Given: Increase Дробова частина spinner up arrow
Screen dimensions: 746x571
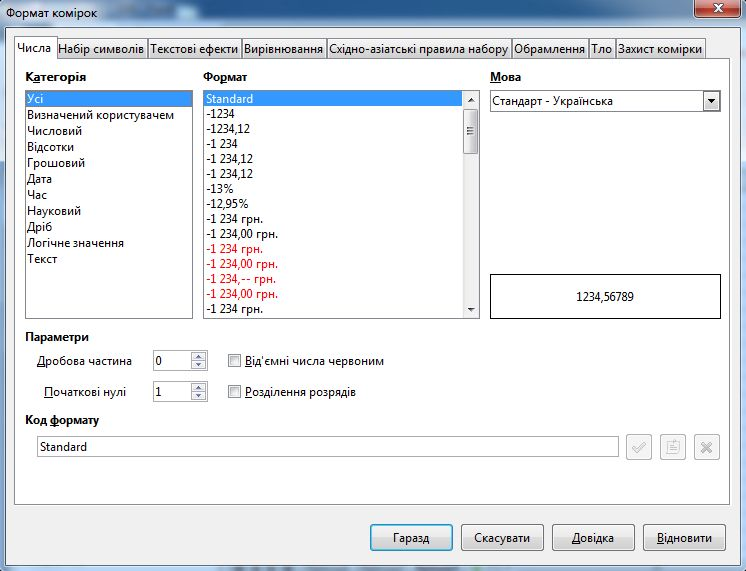Looking at the screenshot, I should click(199, 356).
